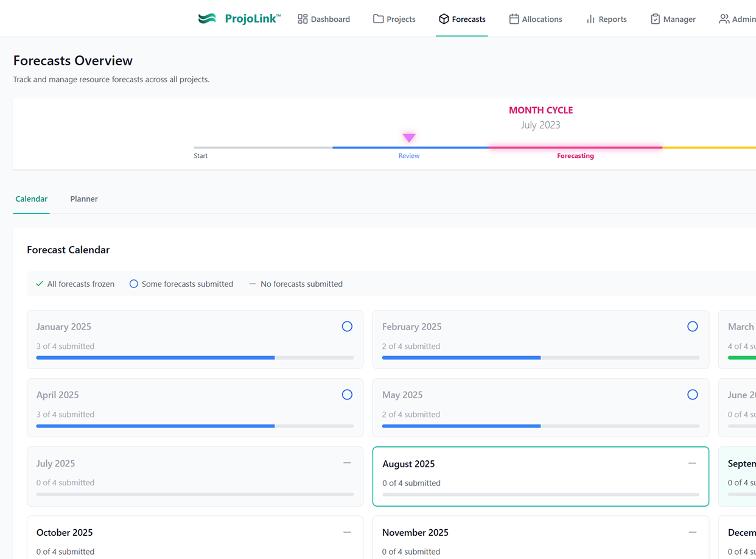756x559 pixels.
Task: Click the green checkmark legend icon
Action: point(40,284)
